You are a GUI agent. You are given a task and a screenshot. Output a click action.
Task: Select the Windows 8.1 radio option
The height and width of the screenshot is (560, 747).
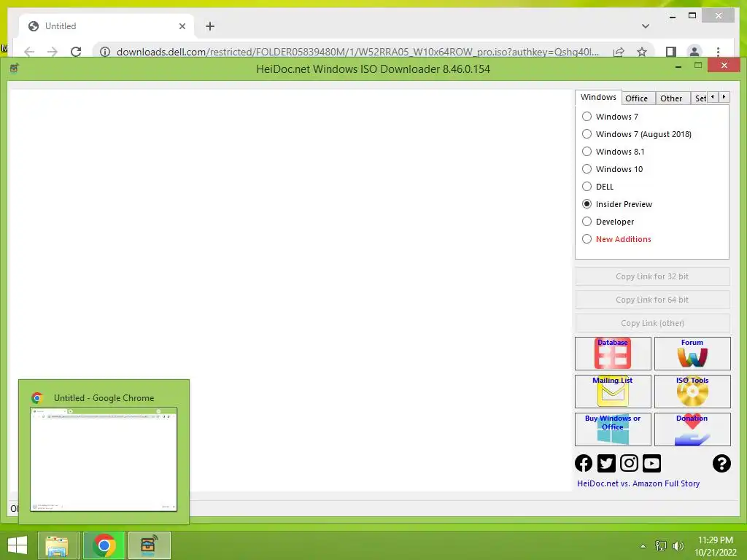click(x=613, y=152)
